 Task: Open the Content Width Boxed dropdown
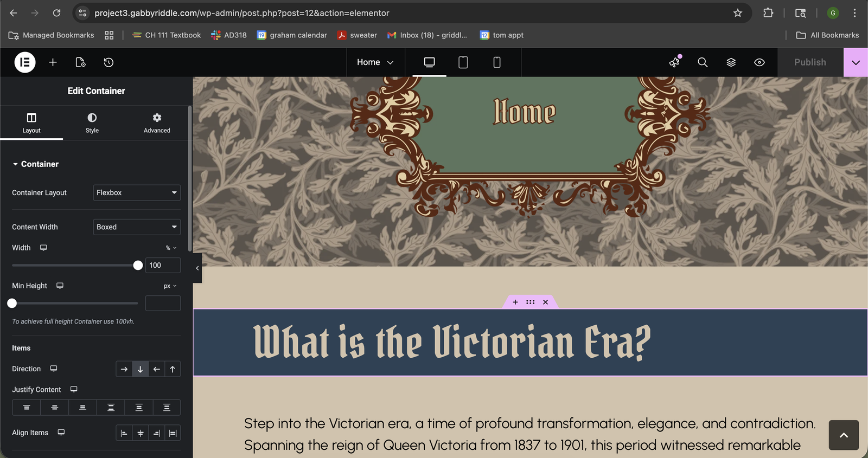pos(137,227)
